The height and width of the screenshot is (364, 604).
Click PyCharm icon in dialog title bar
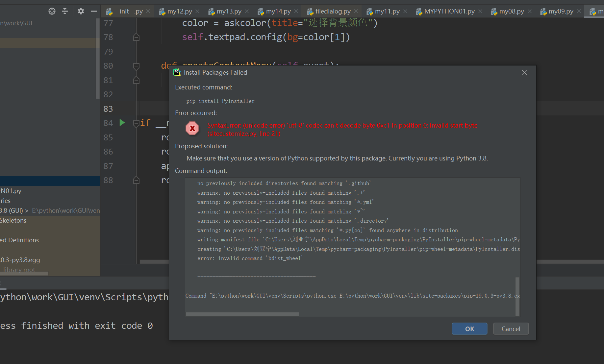(x=177, y=72)
